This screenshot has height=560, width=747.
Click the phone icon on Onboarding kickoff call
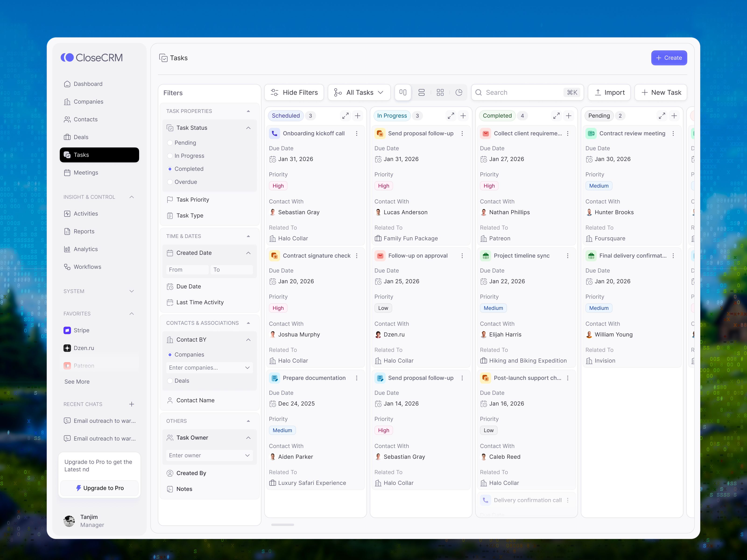click(x=274, y=133)
